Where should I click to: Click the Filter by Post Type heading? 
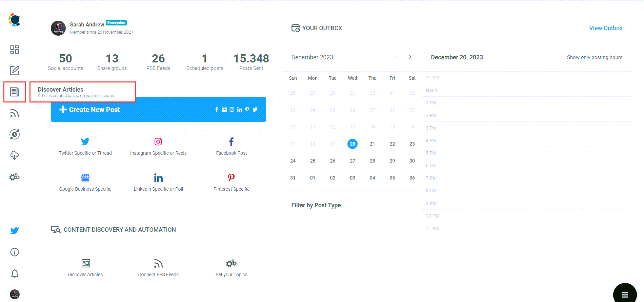pyautogui.click(x=316, y=205)
